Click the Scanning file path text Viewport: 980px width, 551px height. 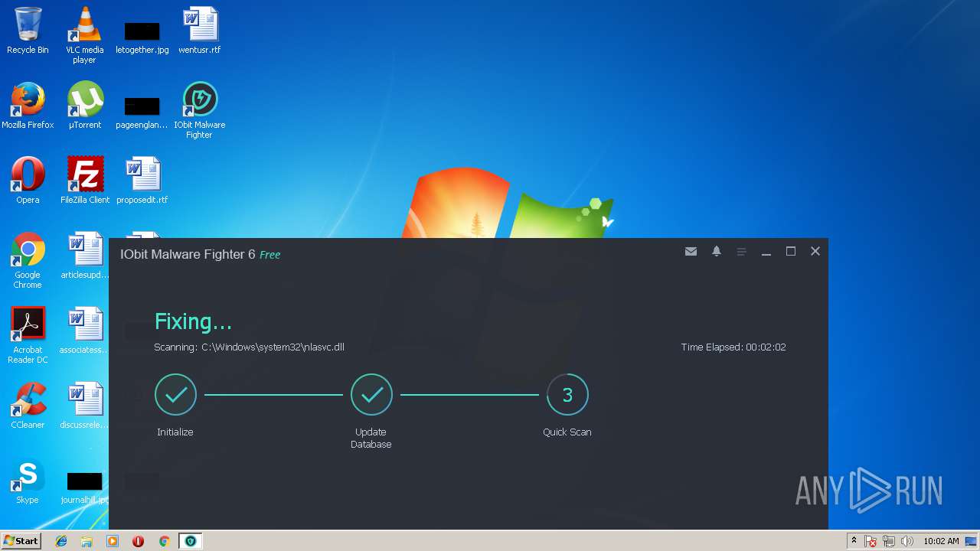[x=249, y=347]
